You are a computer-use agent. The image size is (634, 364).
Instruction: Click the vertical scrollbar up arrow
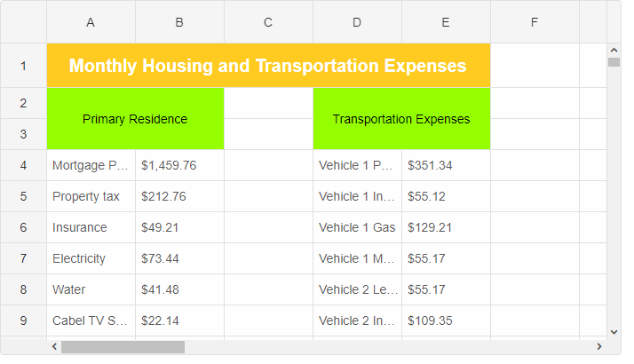pos(614,51)
